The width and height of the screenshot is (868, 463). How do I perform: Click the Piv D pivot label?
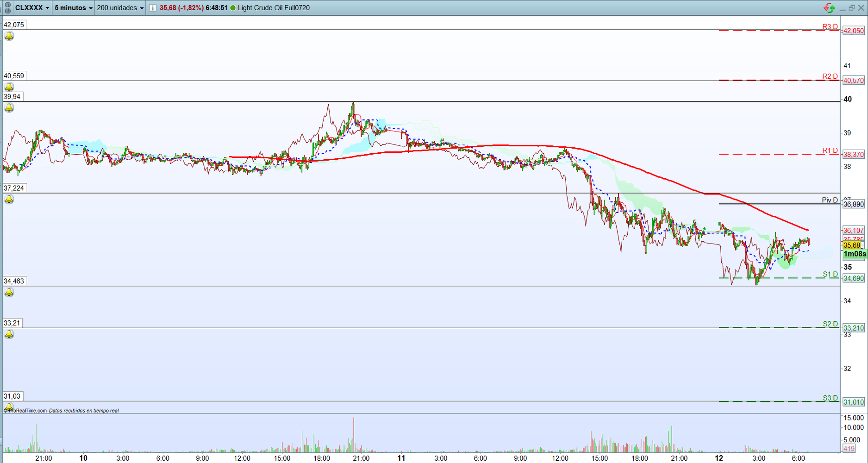pos(830,200)
